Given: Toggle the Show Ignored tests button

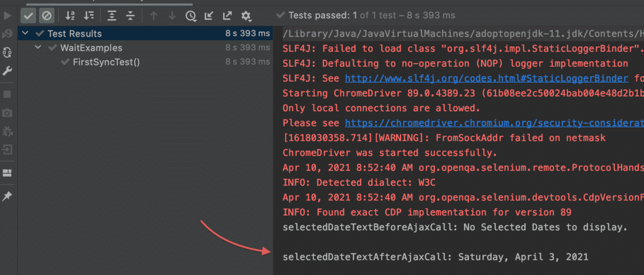Looking at the screenshot, I should click(x=47, y=16).
